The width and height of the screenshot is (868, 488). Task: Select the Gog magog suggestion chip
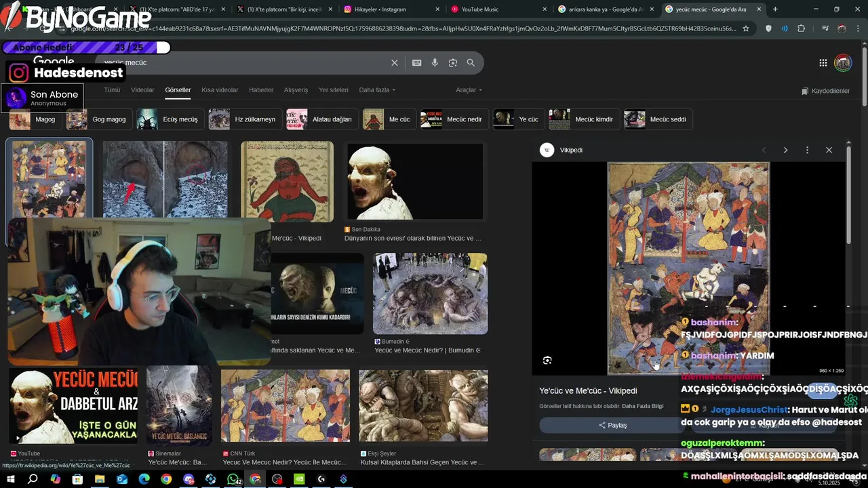click(x=99, y=119)
